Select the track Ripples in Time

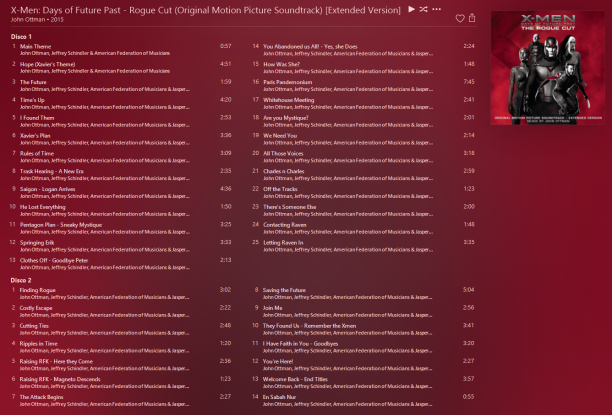pyautogui.click(x=39, y=344)
